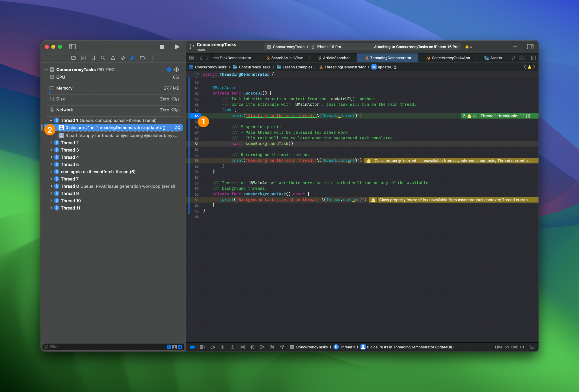Step over the current line

(213, 347)
